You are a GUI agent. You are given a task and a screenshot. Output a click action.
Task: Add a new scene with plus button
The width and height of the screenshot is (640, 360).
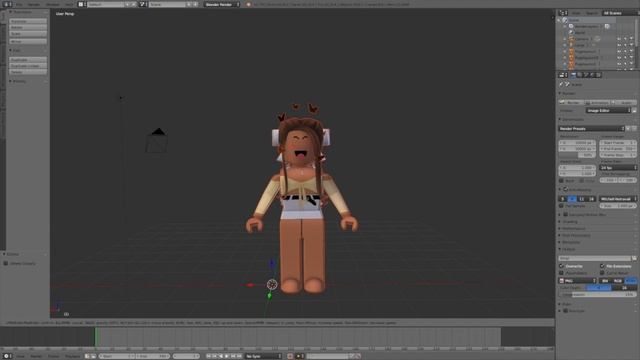189,4
